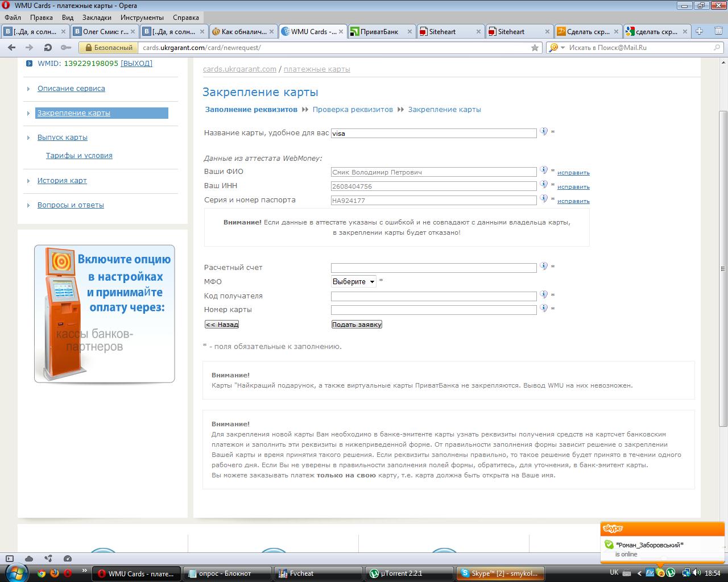Screen dimensions: 728x582
Task: Click the orange kiosk payment banner
Action: 105,314
